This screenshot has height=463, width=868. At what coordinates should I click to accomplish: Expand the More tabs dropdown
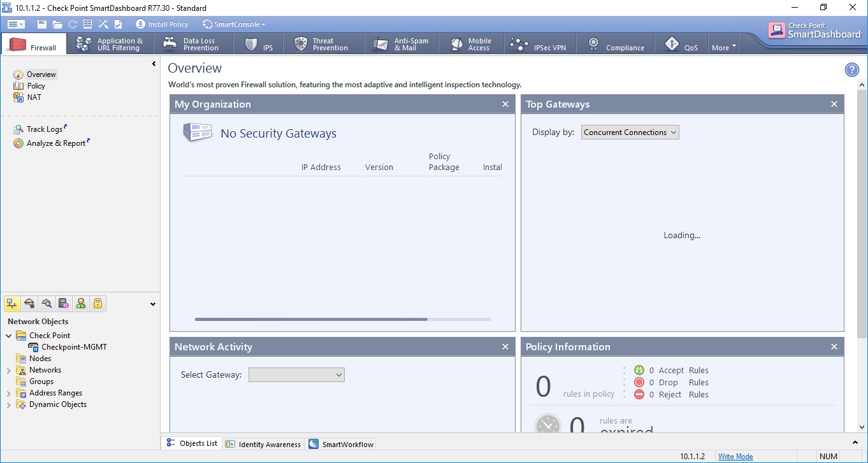tap(723, 47)
